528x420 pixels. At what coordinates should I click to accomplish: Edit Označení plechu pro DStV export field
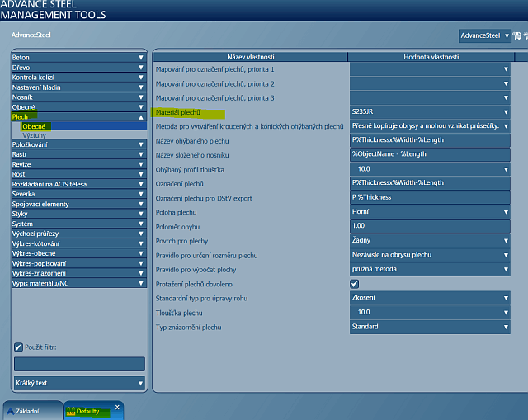click(430, 198)
